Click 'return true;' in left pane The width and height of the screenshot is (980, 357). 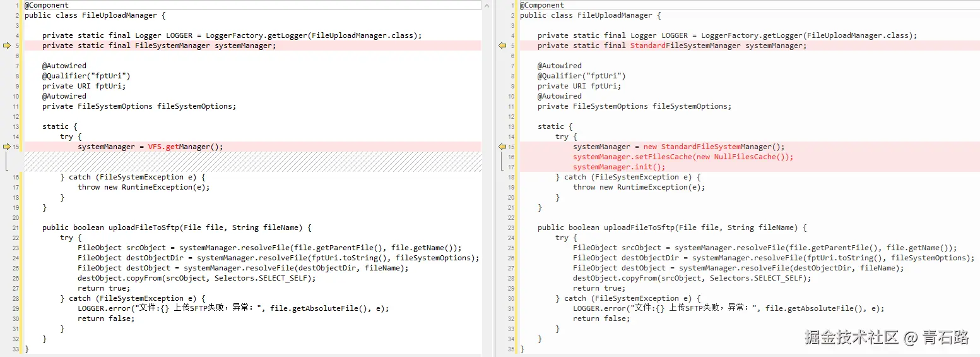104,288
